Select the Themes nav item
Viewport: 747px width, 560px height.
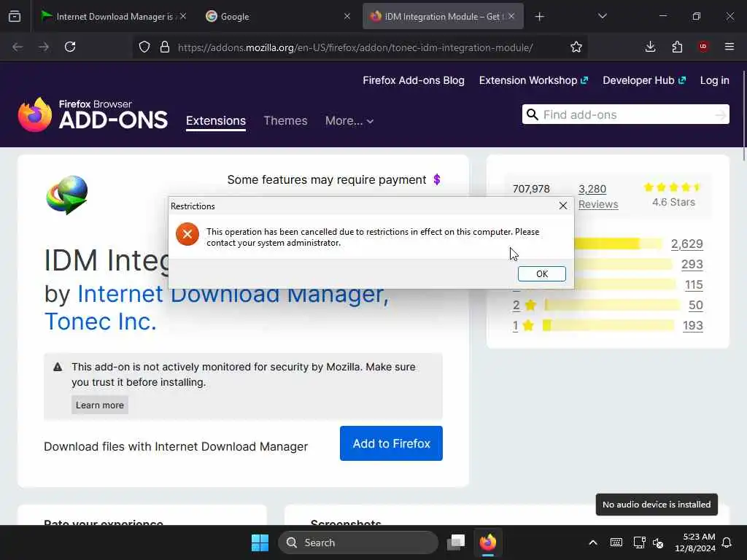point(285,120)
